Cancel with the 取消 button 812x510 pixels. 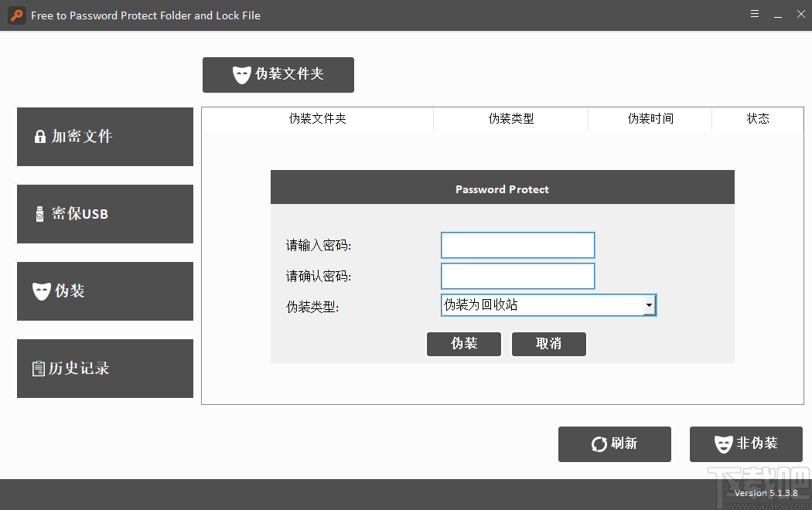pyautogui.click(x=549, y=344)
